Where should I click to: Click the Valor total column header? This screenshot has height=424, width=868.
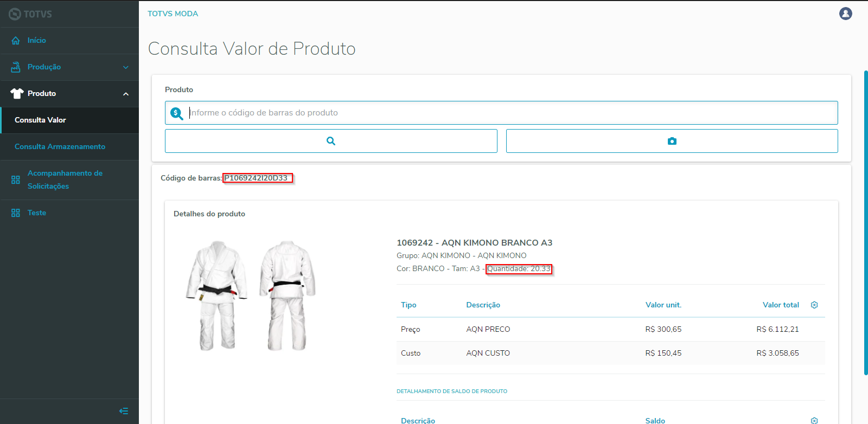click(x=781, y=305)
